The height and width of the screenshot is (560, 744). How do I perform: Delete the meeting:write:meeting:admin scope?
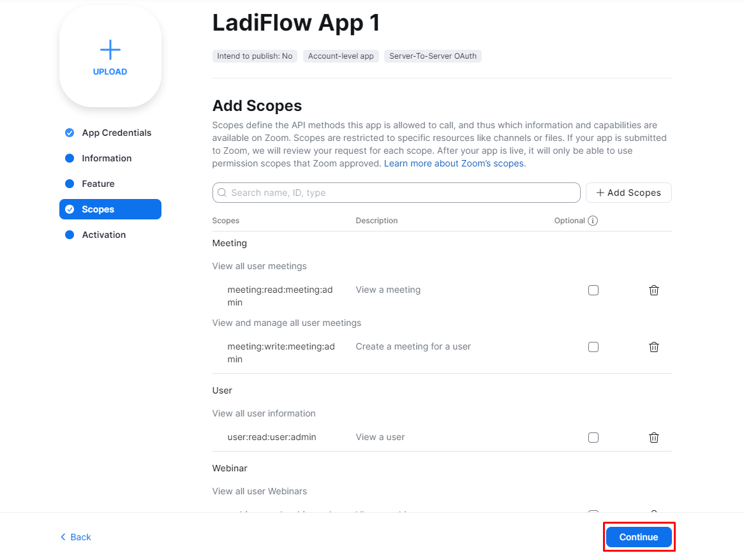tap(653, 347)
